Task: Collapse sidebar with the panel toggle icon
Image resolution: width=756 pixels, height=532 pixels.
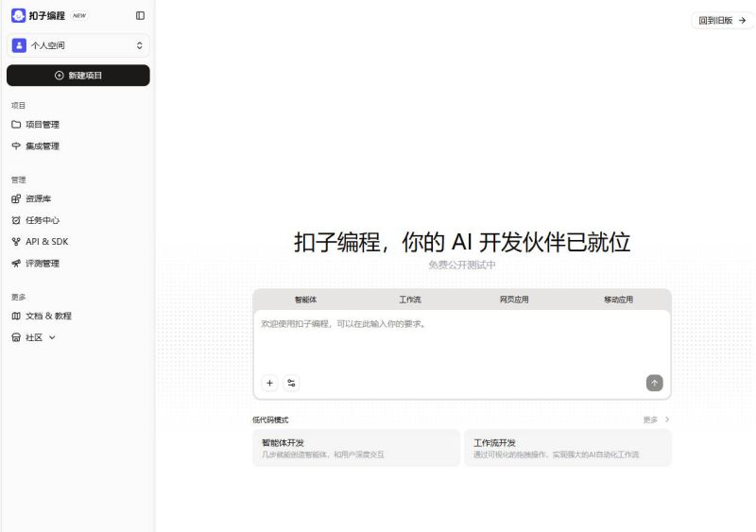Action: coord(140,15)
